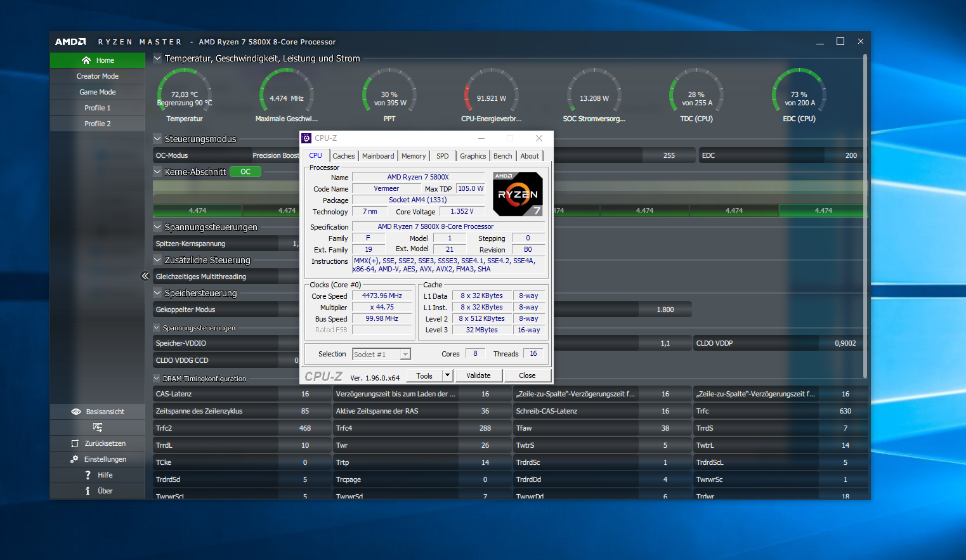This screenshot has width=966, height=560.
Task: Select Profile 1 in the sidebar
Action: (98, 108)
